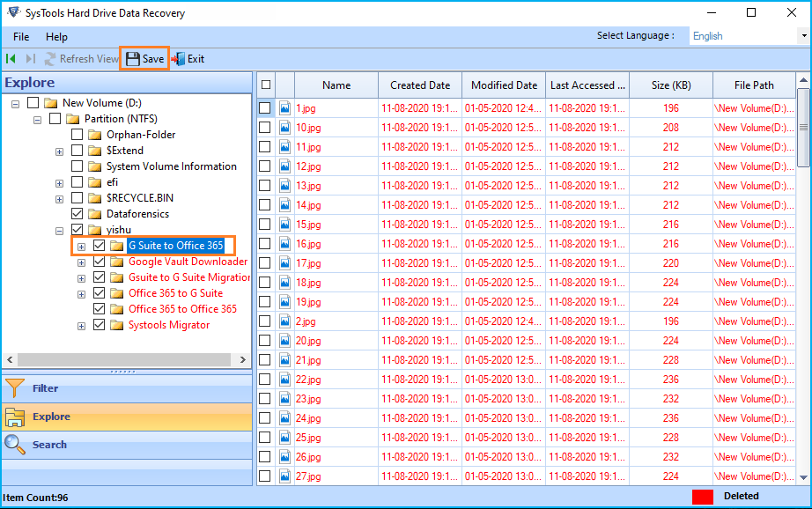The image size is (812, 509).
Task: Uncheck the Dataforensics folder checkbox
Action: coord(77,213)
